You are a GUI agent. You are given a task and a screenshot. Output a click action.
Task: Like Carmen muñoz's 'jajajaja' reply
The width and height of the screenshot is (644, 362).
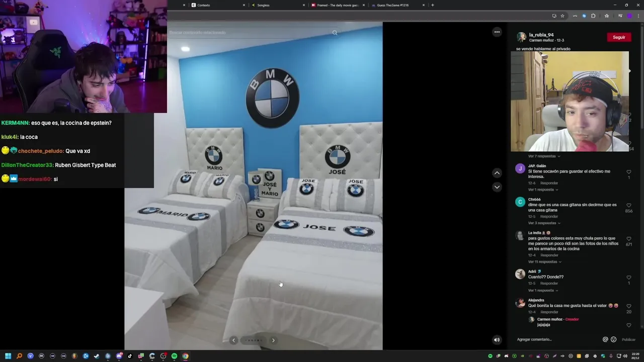click(628, 325)
